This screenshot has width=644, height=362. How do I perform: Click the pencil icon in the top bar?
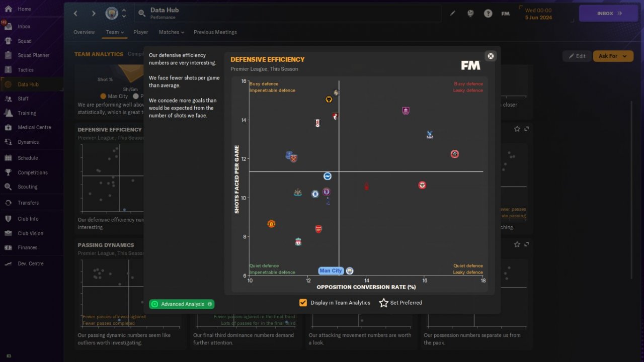(x=452, y=14)
